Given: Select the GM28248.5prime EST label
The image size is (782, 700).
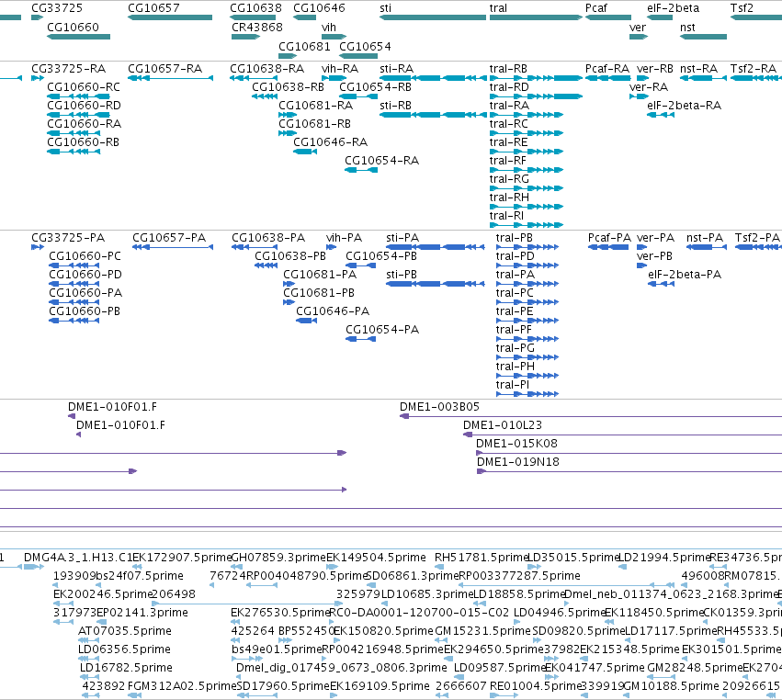Looking at the screenshot, I should (695, 668).
